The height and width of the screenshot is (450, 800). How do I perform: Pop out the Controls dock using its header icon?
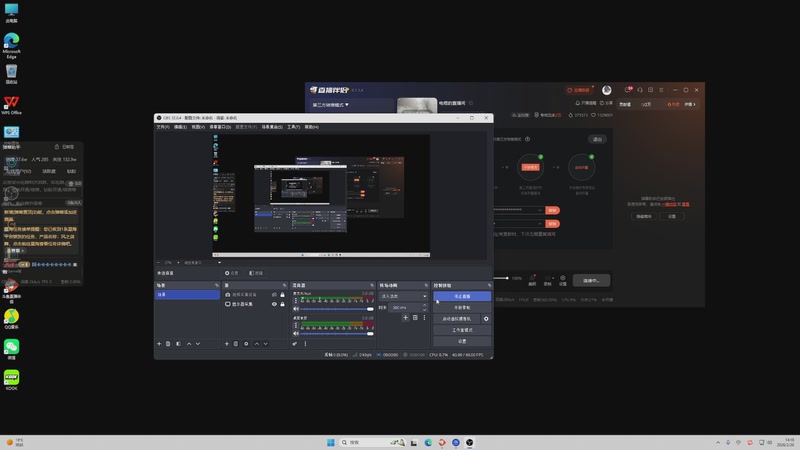[489, 285]
